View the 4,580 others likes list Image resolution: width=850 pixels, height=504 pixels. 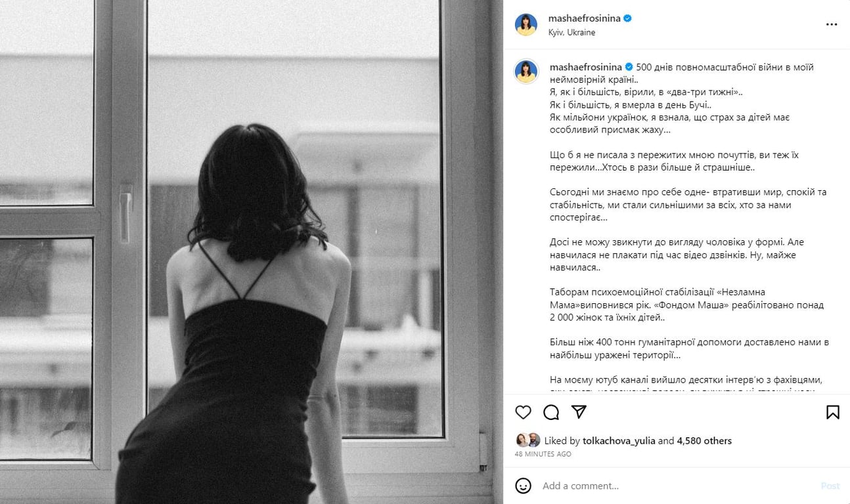pyautogui.click(x=704, y=441)
